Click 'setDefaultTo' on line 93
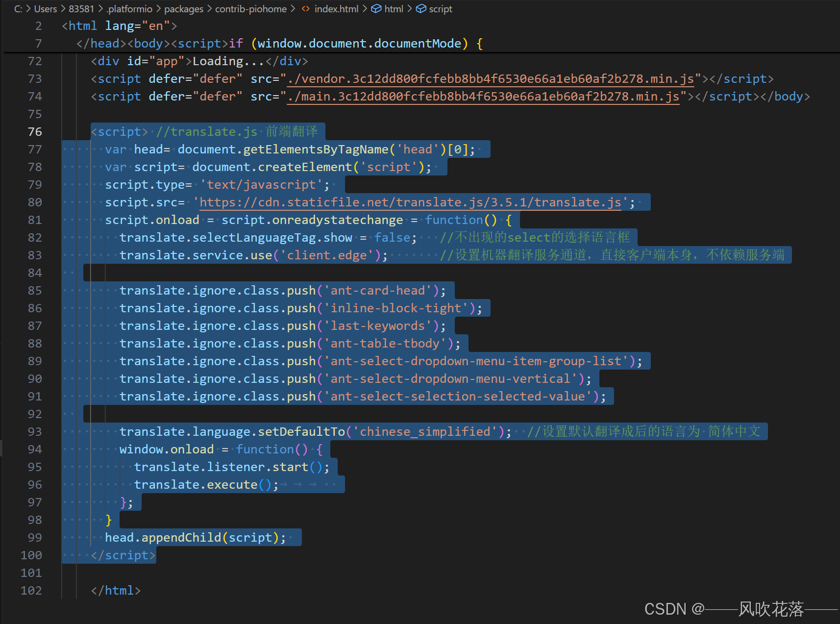The height and width of the screenshot is (624, 840). [x=301, y=432]
